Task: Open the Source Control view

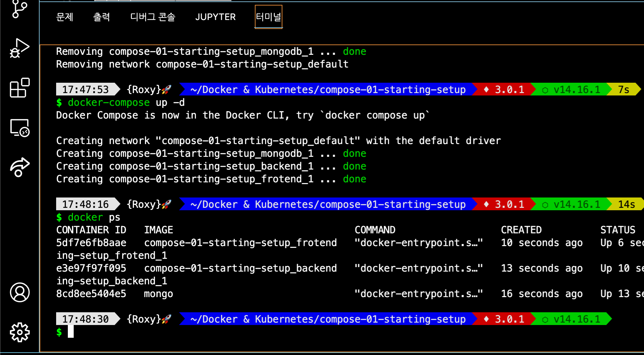Action: click(x=20, y=9)
